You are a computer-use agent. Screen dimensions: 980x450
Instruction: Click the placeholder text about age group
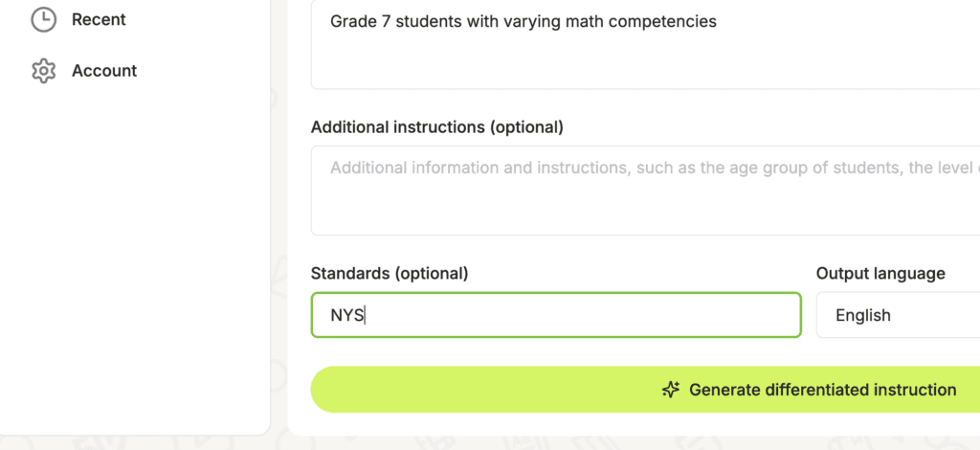655,169
